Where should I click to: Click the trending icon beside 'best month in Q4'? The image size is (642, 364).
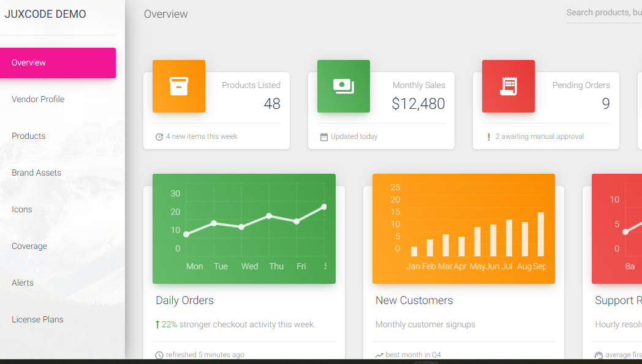coord(379,355)
